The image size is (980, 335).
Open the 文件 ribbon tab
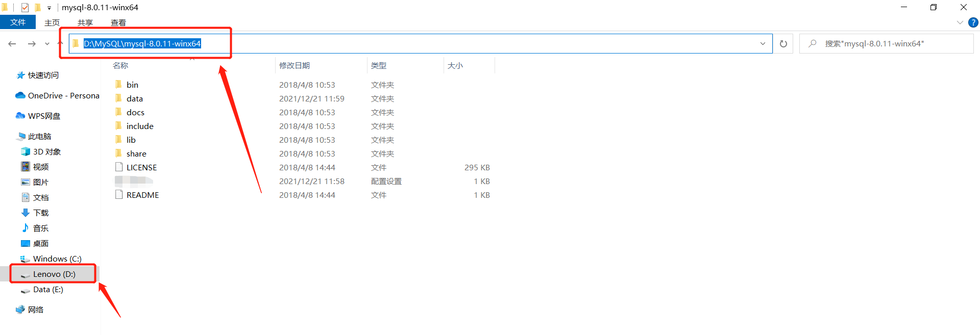pos(18,22)
